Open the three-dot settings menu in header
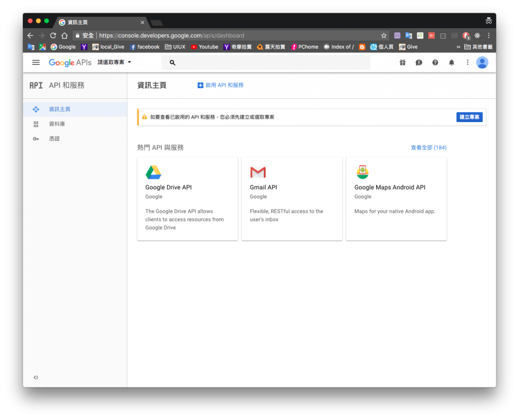Image resolution: width=519 pixels, height=420 pixels. pos(467,62)
